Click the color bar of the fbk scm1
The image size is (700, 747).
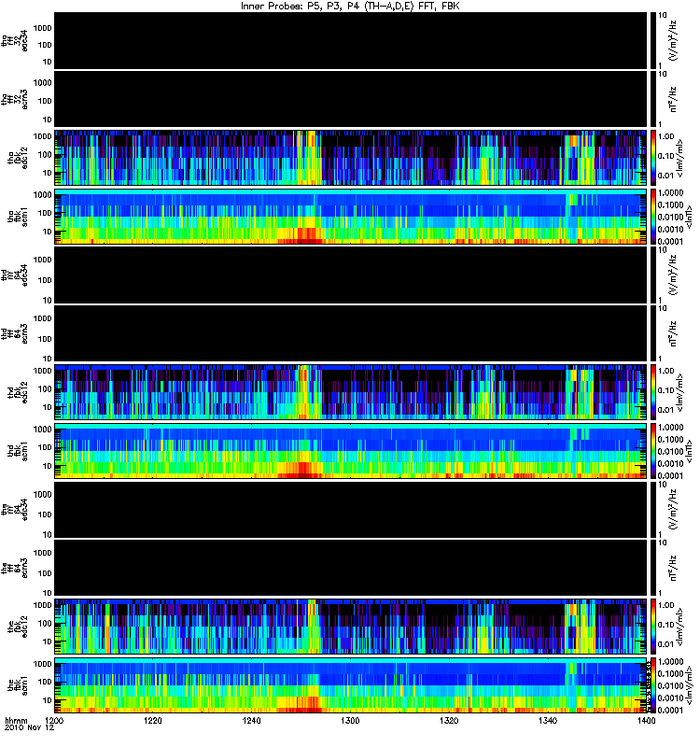[653, 685]
